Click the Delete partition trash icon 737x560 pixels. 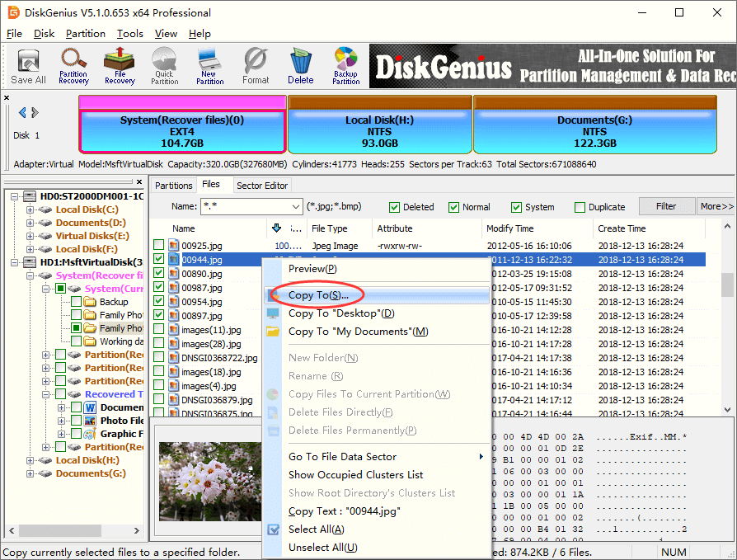tap(300, 66)
